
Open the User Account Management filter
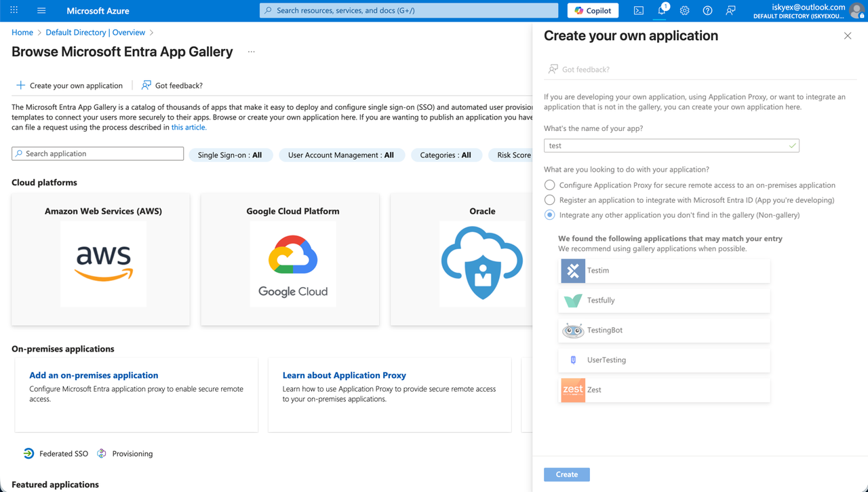click(x=342, y=155)
